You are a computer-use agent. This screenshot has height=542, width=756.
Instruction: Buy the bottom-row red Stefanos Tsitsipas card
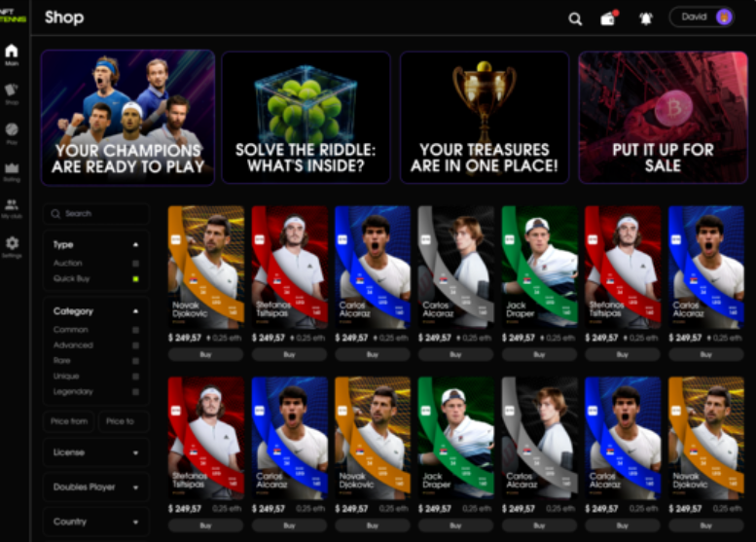coord(206,525)
